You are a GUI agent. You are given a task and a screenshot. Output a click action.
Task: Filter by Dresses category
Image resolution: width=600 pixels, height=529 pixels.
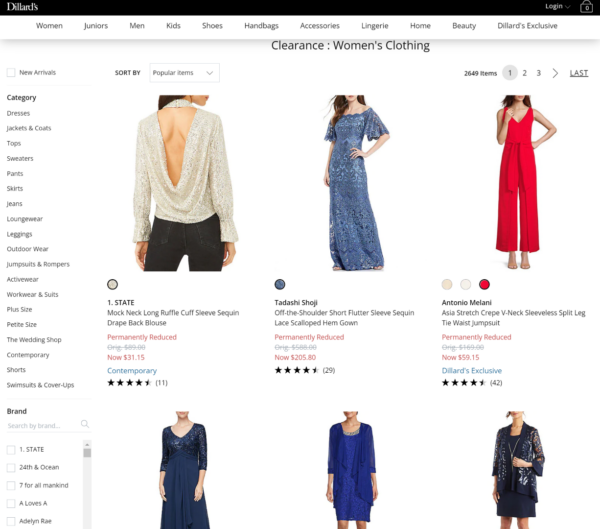18,113
